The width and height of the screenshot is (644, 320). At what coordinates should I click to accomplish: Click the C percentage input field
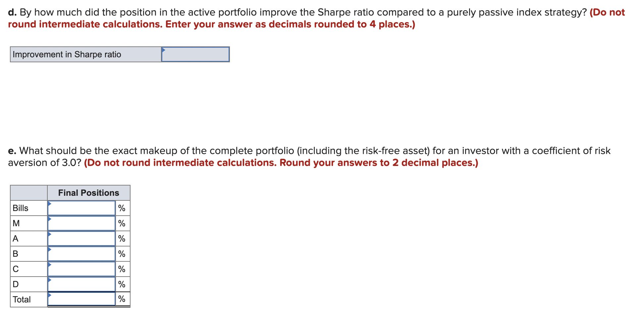point(81,269)
